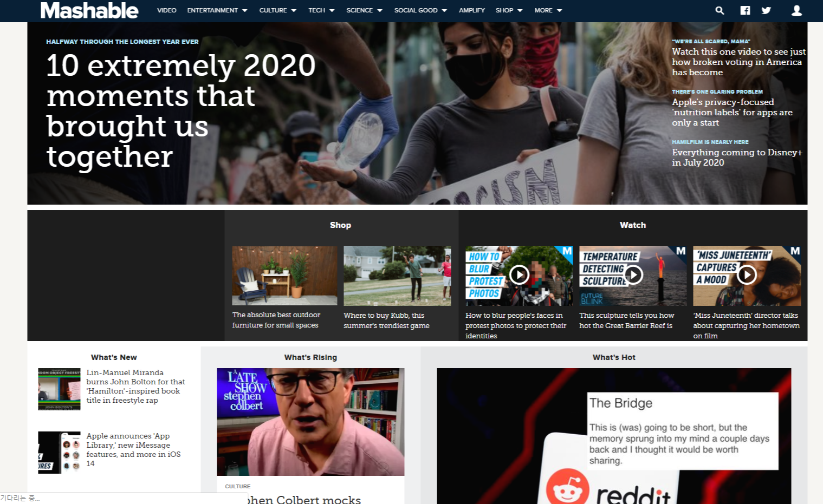Open the Amplify menu item

point(472,10)
